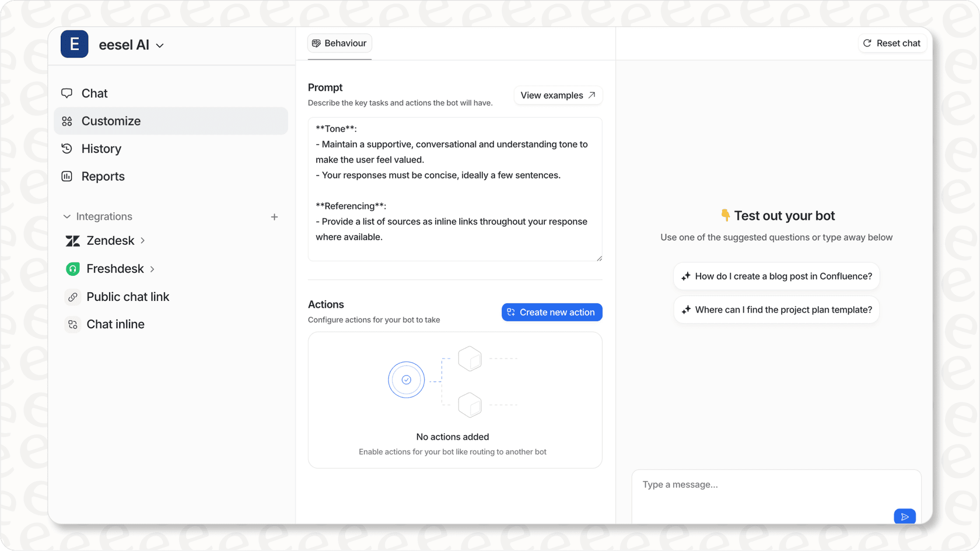Click the Customize grid icon
This screenshot has width=980, height=551.
coord(67,121)
